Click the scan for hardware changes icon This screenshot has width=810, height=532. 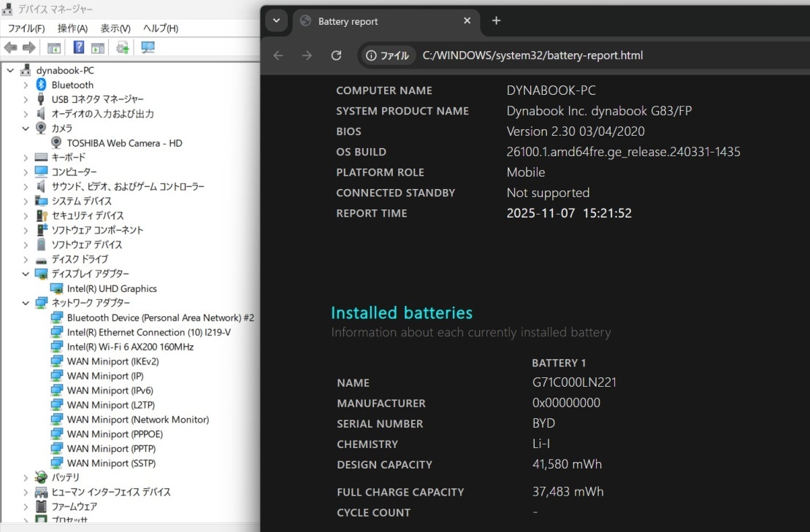coord(148,48)
